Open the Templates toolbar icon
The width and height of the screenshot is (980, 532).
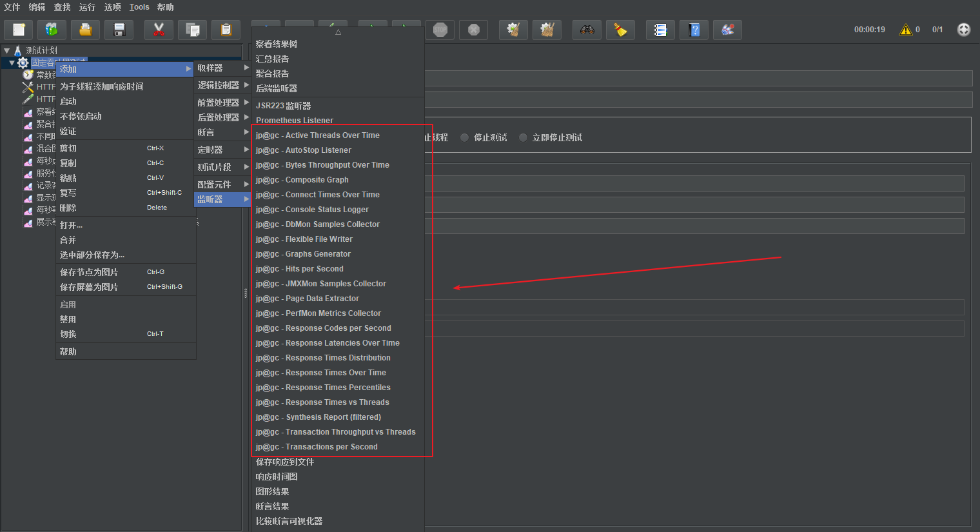pyautogui.click(x=52, y=30)
